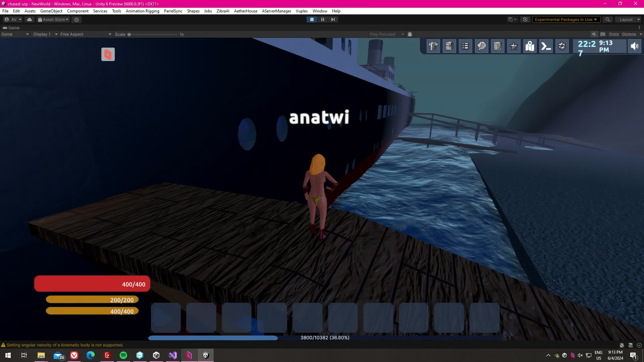Pause the running play mode
This screenshot has width=644, height=362.
[x=322, y=19]
